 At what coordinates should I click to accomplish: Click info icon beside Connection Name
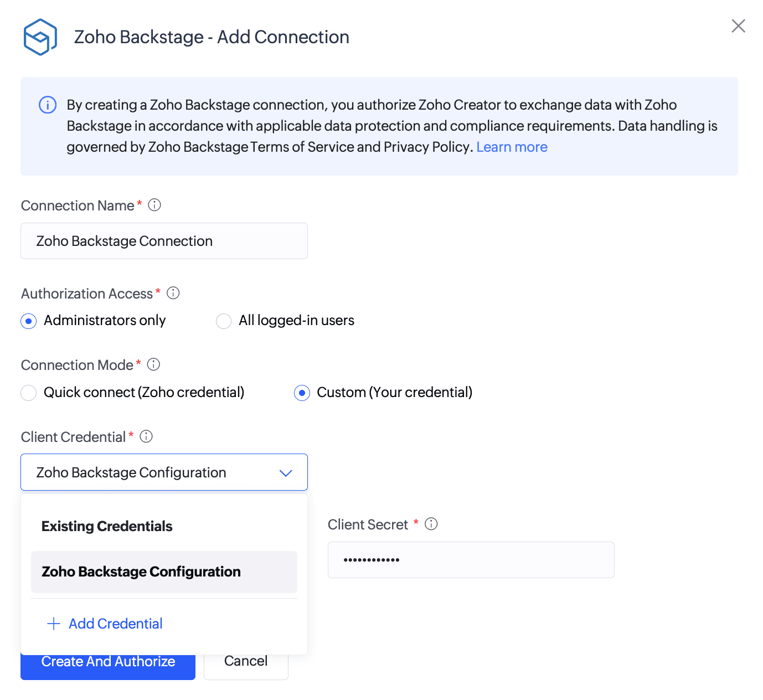(154, 205)
